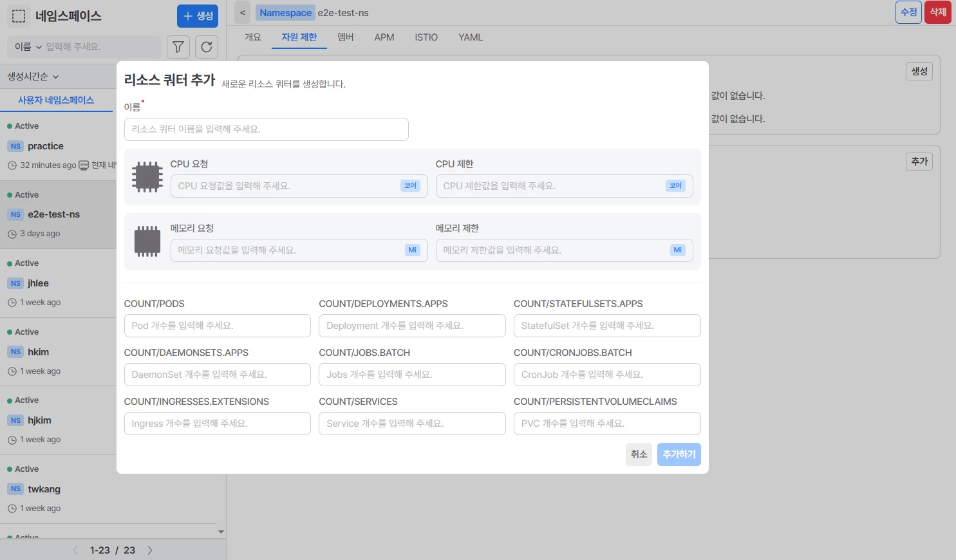Open the 이름 search-type dropdown
The width and height of the screenshot is (956, 560).
click(28, 47)
